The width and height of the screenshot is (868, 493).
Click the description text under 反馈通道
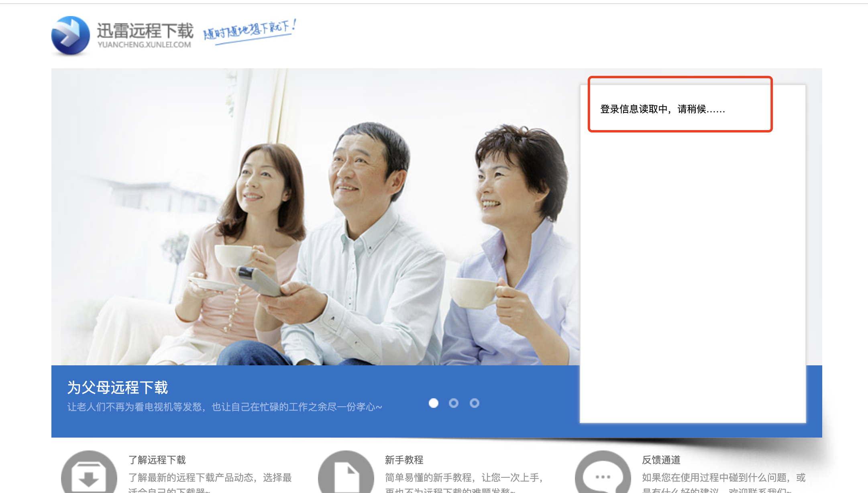point(723,478)
